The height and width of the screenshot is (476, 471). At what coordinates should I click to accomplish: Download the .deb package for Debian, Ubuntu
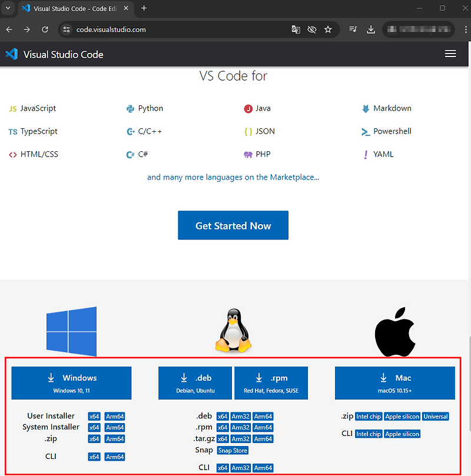coord(195,383)
